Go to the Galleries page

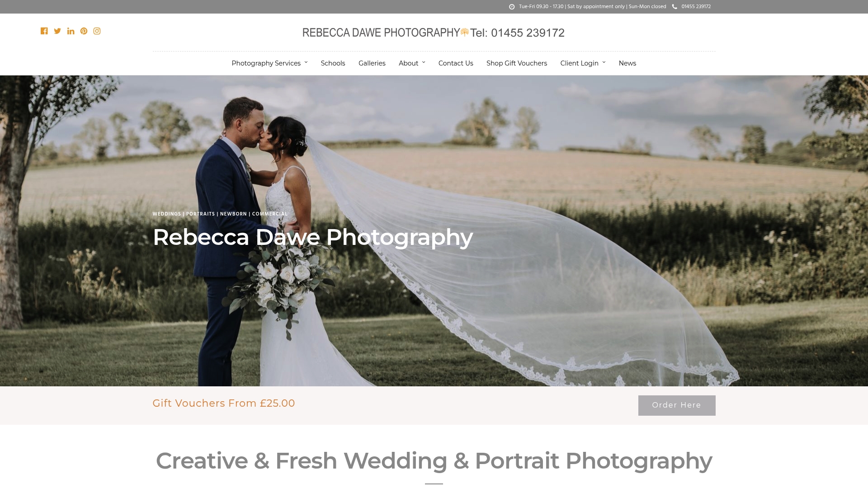[372, 63]
